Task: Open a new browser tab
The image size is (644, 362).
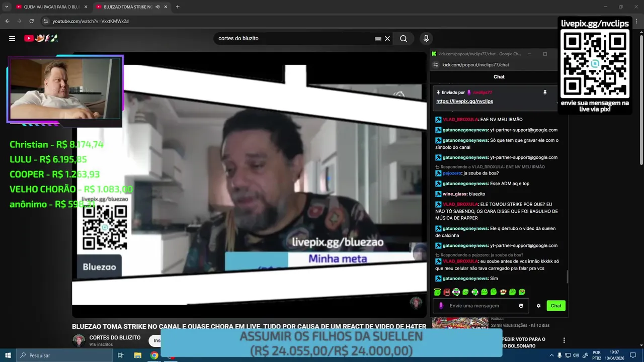Action: 178,7
